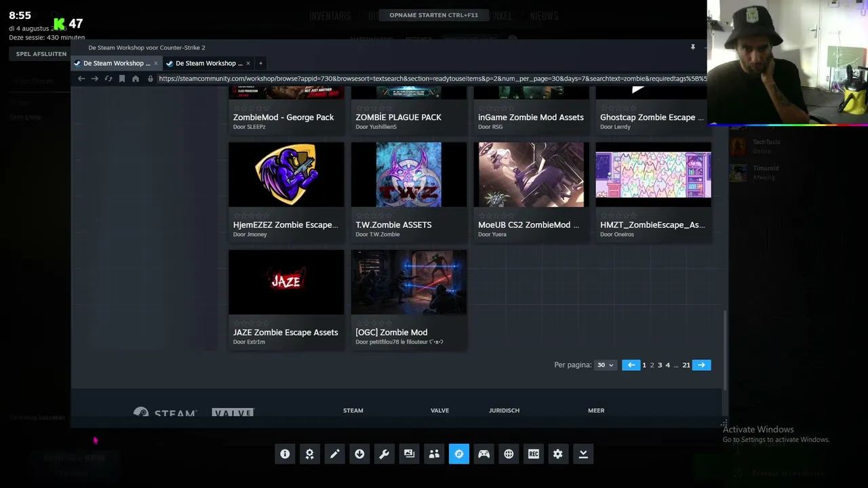Go back using the browser back arrow
The width and height of the screenshot is (868, 488).
[x=81, y=79]
